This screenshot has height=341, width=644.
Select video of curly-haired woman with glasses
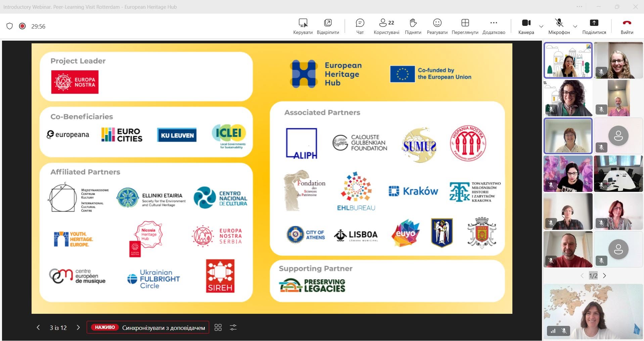coord(568,98)
